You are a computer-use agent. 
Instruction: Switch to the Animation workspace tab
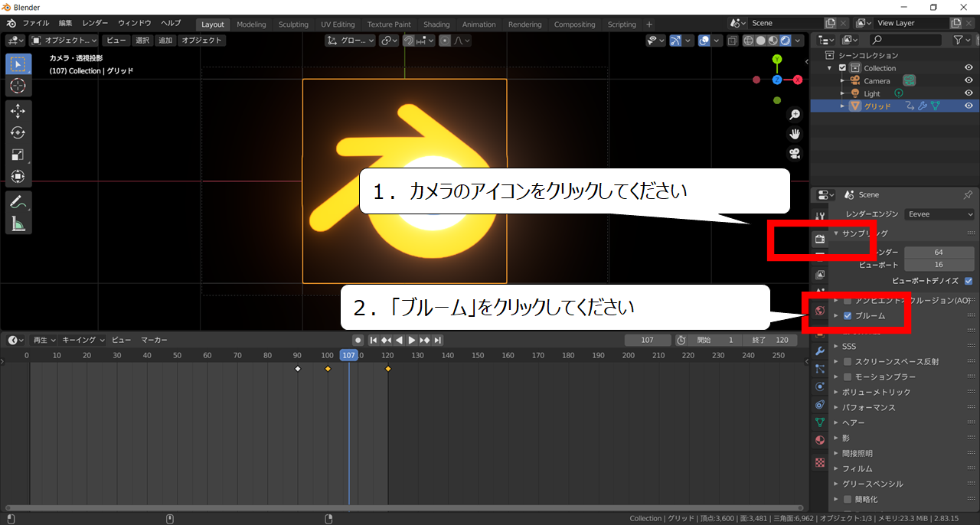(x=479, y=24)
